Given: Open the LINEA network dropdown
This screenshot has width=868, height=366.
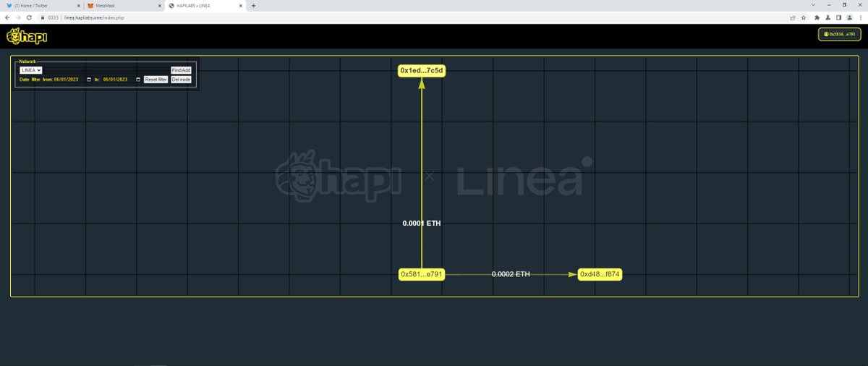Looking at the screenshot, I should (x=30, y=69).
